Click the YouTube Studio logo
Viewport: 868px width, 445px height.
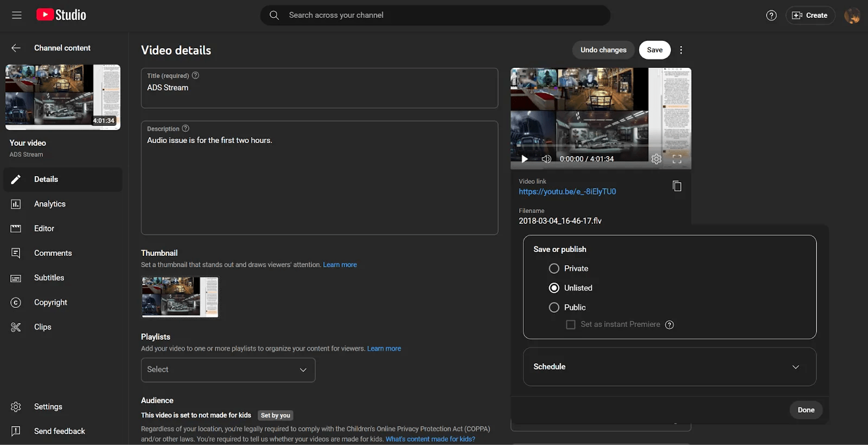tap(61, 15)
